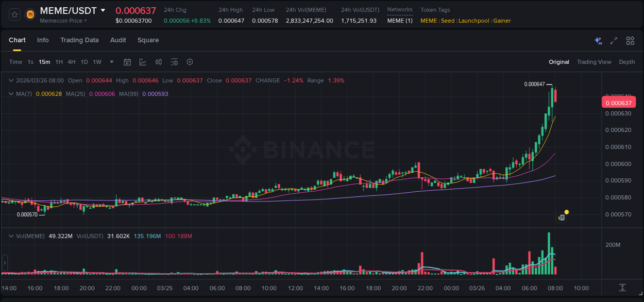Viewport: 644px width, 302px height.
Task: Select the 1D timeframe
Action: [84, 62]
